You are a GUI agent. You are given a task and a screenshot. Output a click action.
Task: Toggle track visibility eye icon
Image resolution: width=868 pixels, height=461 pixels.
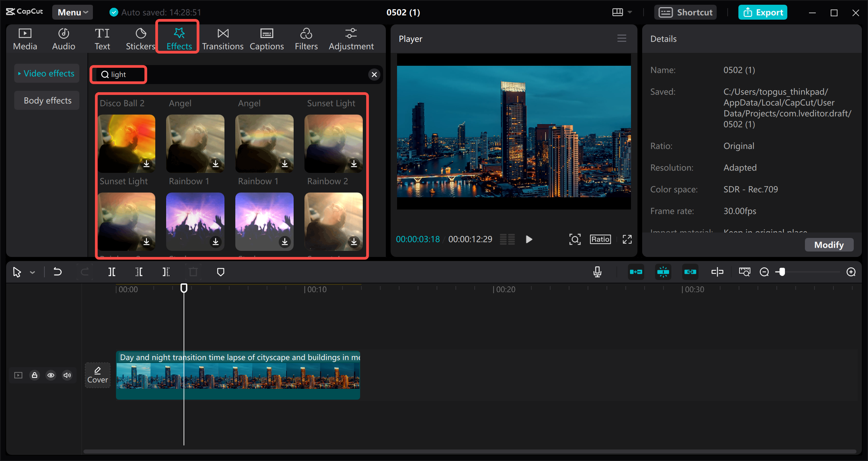click(x=51, y=375)
